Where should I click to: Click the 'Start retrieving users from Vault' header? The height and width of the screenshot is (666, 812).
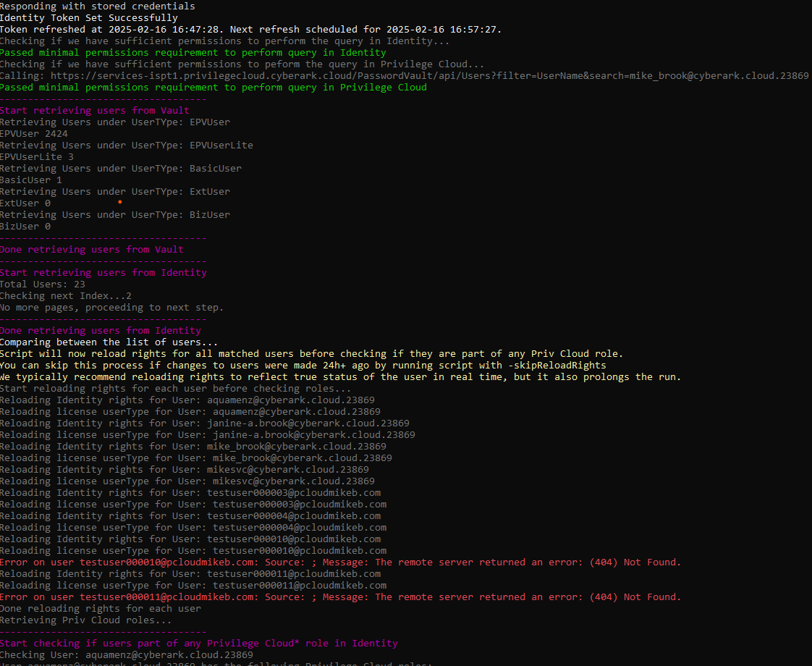94,110
